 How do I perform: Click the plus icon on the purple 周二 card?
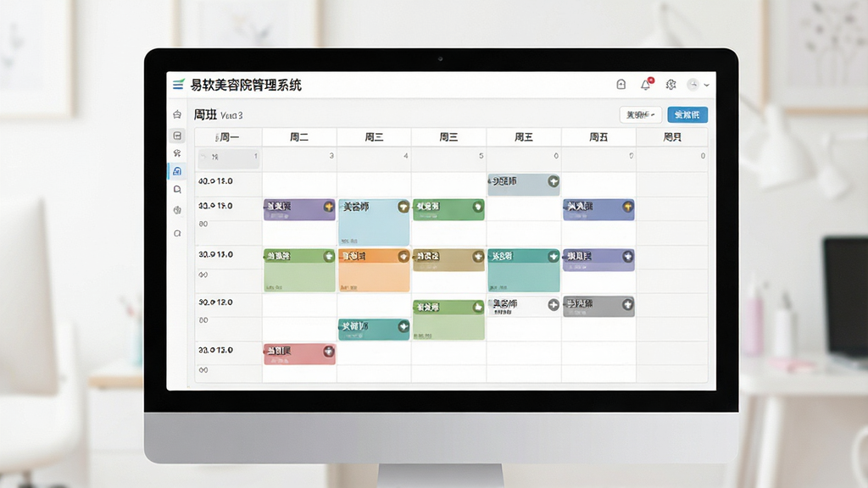click(329, 207)
